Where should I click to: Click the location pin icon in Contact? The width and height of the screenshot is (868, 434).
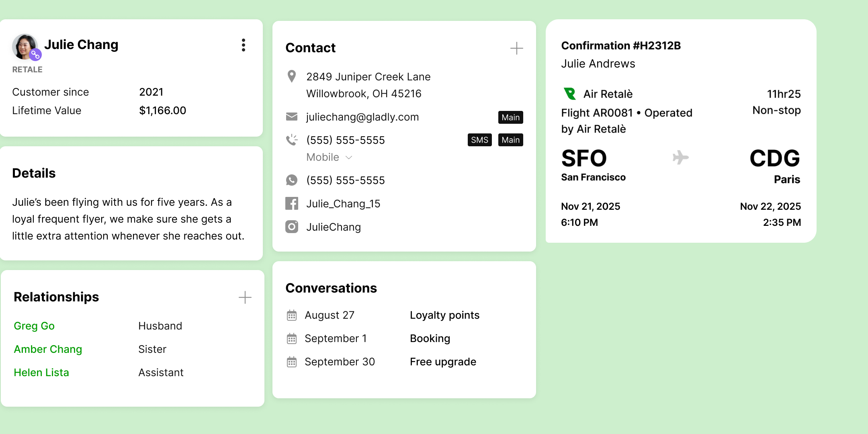tap(292, 77)
